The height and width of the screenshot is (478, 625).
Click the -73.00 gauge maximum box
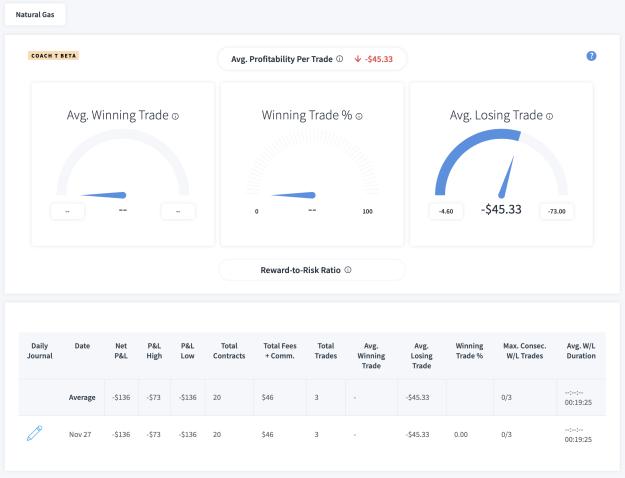tap(557, 211)
